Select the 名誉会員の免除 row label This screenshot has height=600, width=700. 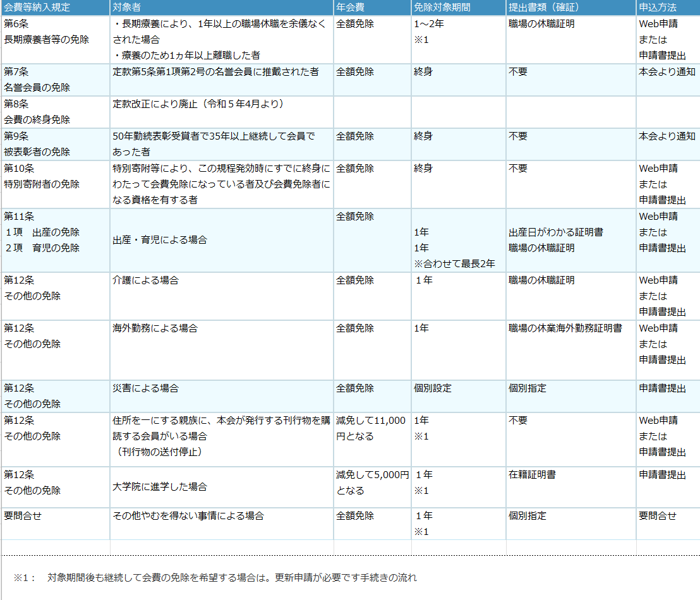tap(37, 87)
